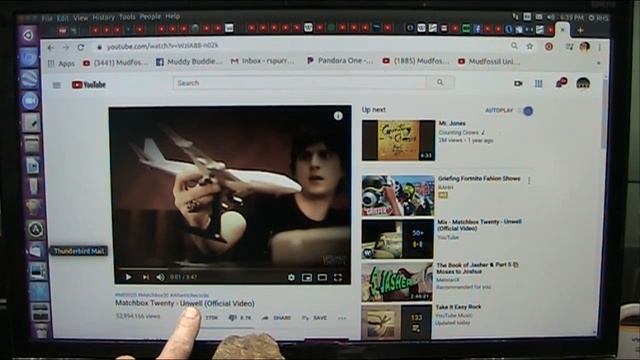Viewport: 640px width, 360px height.
Task: Click the video hashtags above the title
Action: point(162,295)
